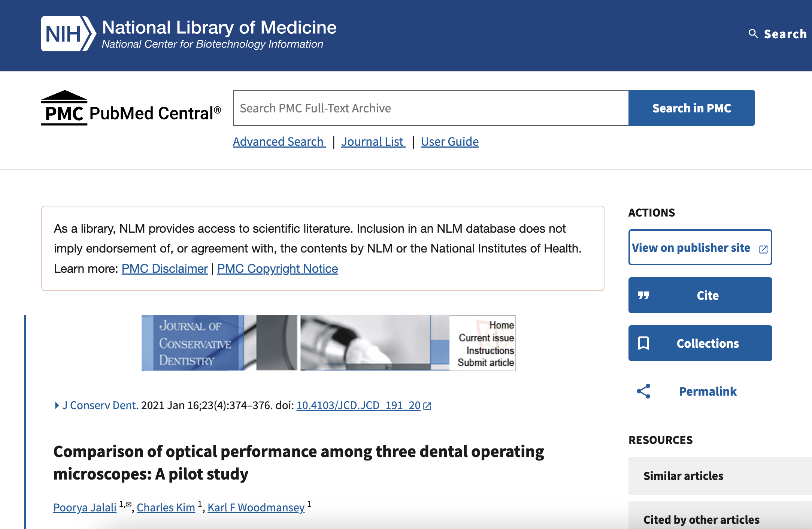Click the Journal of Conservative Dentistry banner
This screenshot has width=812, height=529.
tap(328, 343)
